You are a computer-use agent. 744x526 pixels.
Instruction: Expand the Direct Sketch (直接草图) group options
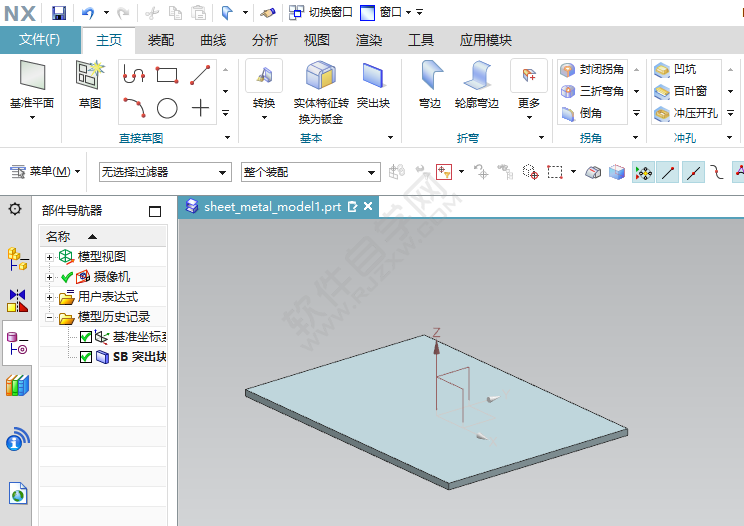tap(227, 138)
